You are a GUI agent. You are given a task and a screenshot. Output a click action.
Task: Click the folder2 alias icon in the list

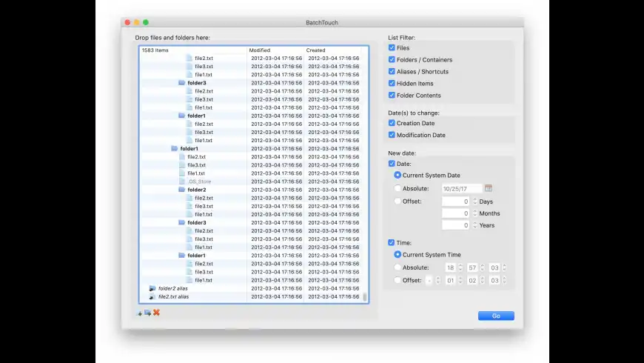[152, 288]
